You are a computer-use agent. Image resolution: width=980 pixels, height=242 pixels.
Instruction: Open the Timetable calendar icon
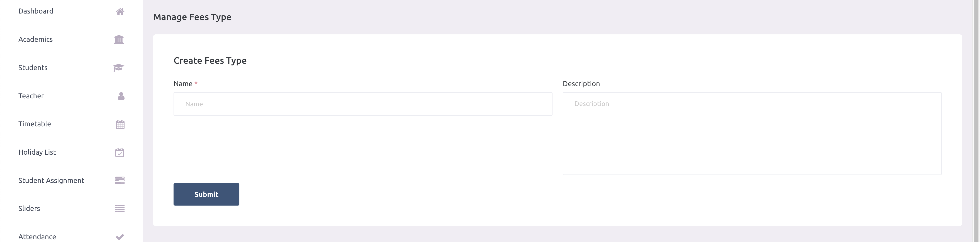120,124
